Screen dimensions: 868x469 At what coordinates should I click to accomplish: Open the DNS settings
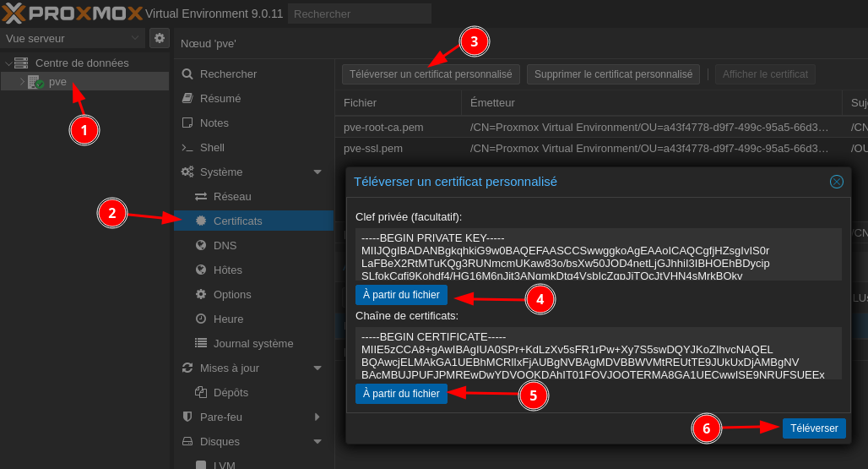click(225, 245)
